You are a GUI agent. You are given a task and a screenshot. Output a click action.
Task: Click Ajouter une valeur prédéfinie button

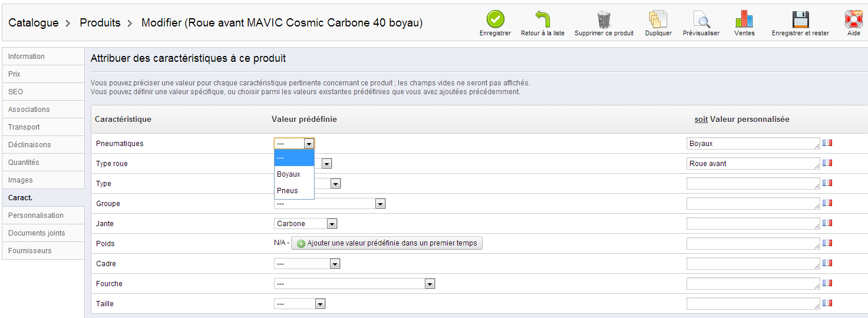coord(387,243)
